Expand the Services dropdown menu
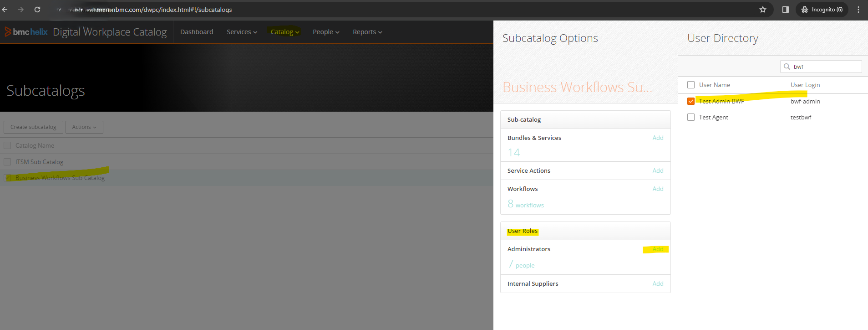The width and height of the screenshot is (868, 330). [242, 32]
